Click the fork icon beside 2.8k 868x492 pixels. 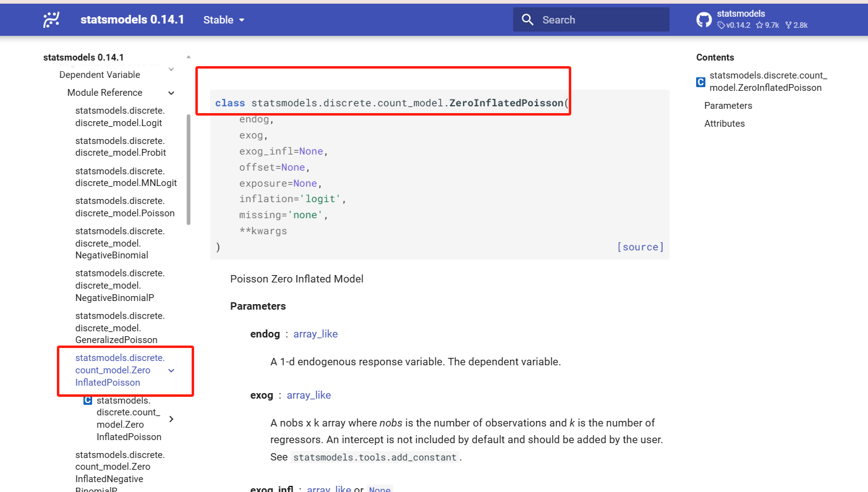[789, 25]
